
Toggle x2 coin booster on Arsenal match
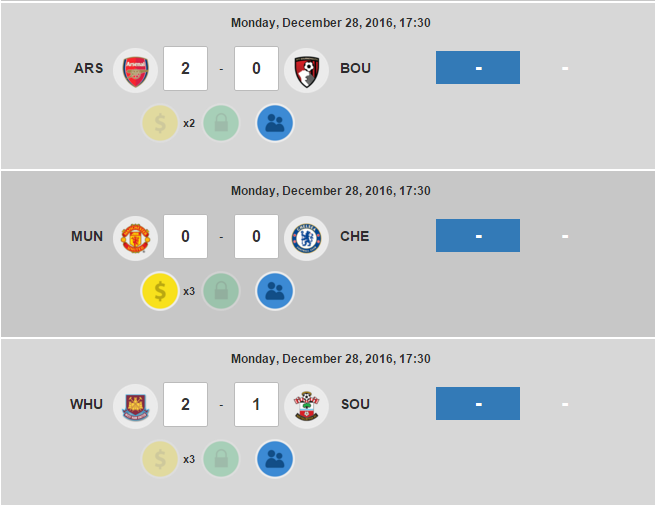coord(160,124)
